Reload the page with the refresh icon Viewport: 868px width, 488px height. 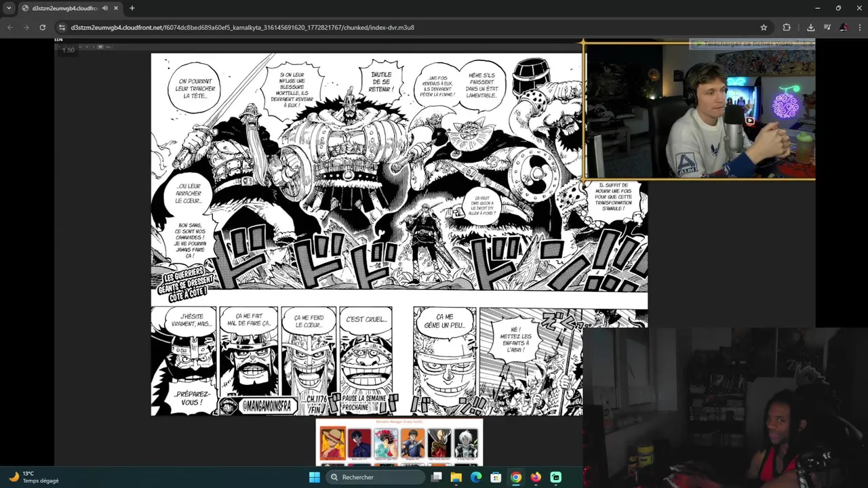[x=42, y=27]
